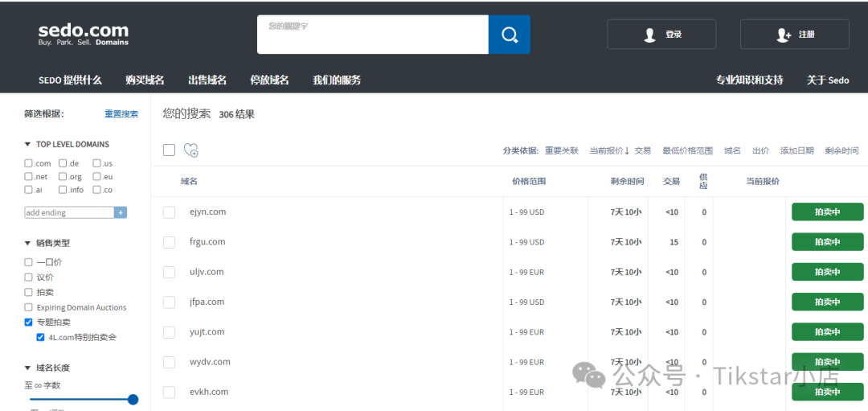The width and height of the screenshot is (868, 411).
Task: Click the register user-plus icon
Action: (784, 35)
